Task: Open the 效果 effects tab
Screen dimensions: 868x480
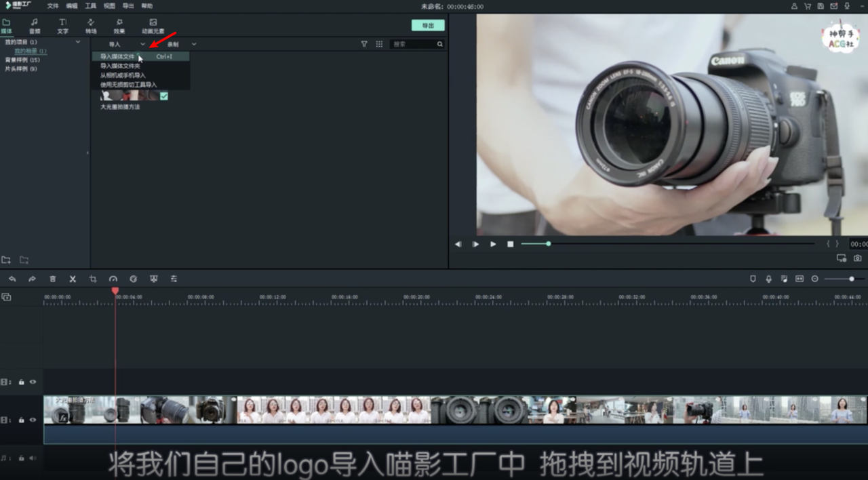Action: coord(119,26)
